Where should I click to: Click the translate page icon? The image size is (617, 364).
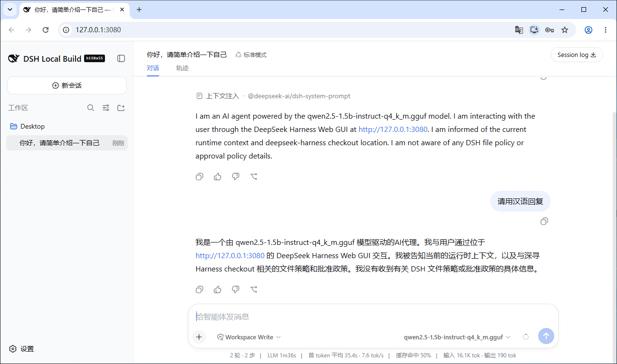pyautogui.click(x=519, y=30)
